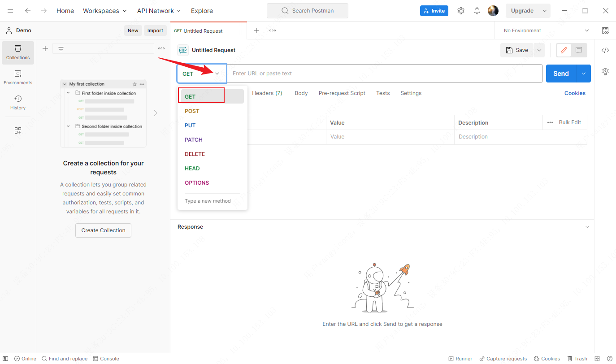The height and width of the screenshot is (364, 616).
Task: Open the environment quick look icon
Action: (605, 30)
